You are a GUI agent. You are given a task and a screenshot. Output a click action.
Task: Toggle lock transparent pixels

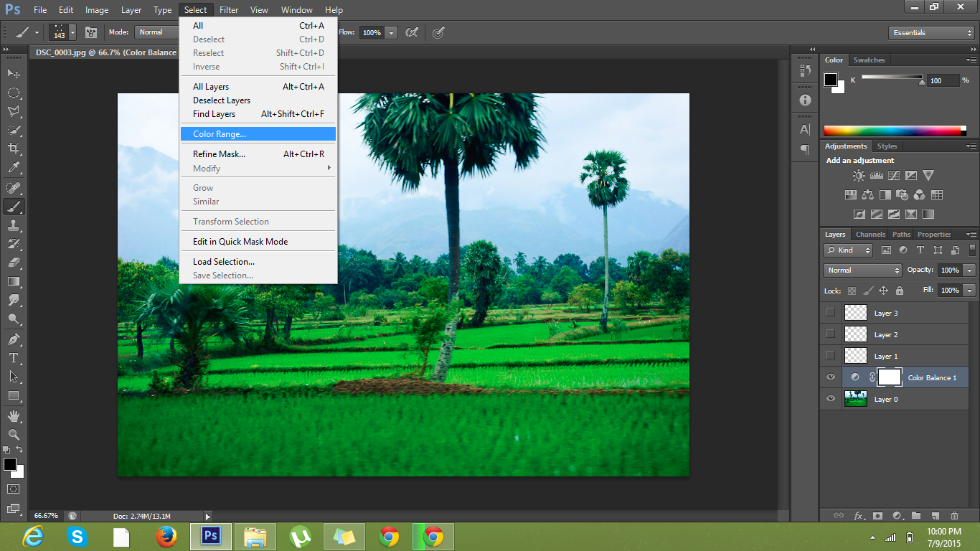coord(852,291)
